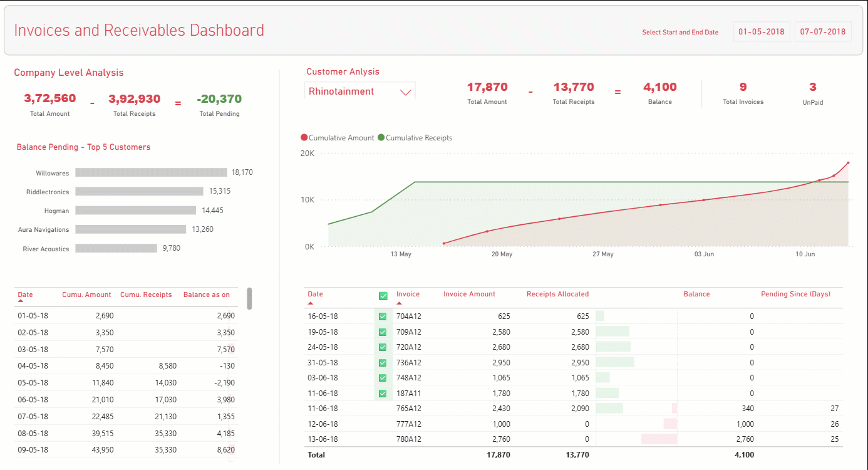Click invoice number 765A12

[408, 409]
